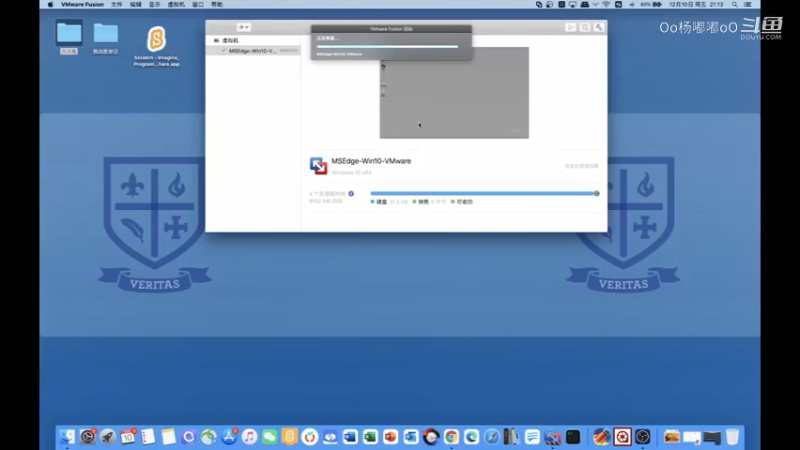Open Reminders from the dock
This screenshot has width=800, height=450.
(148, 437)
